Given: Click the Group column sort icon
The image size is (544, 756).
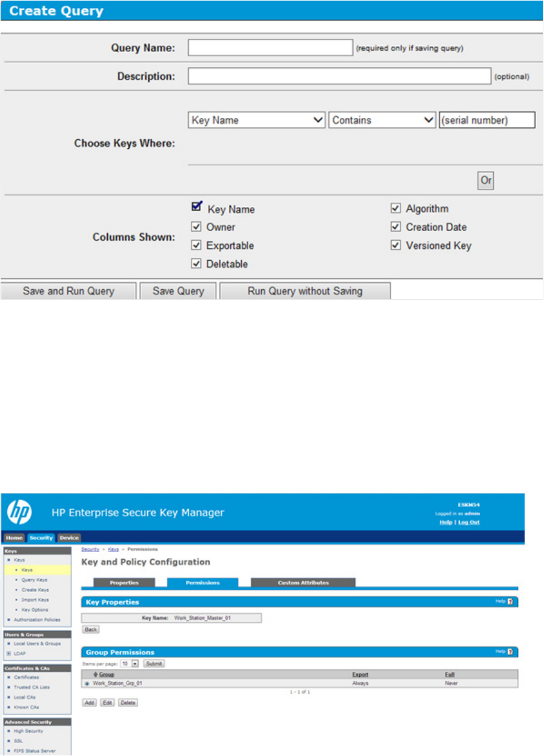Looking at the screenshot, I should pos(96,674).
